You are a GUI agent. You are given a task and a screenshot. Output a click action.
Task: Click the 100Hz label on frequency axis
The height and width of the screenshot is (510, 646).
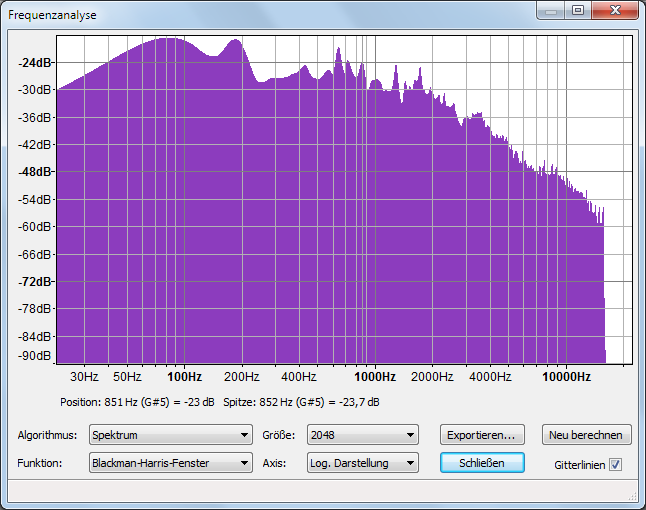click(184, 377)
